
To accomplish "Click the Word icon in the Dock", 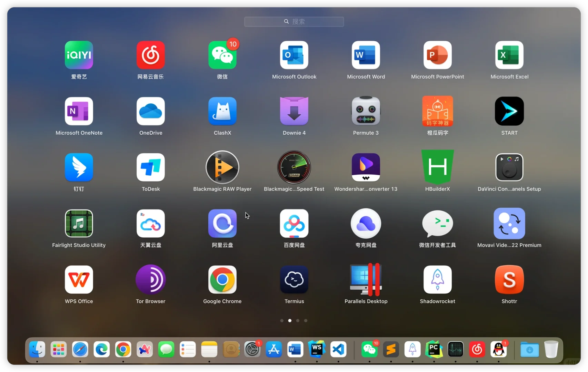I will 295,350.
